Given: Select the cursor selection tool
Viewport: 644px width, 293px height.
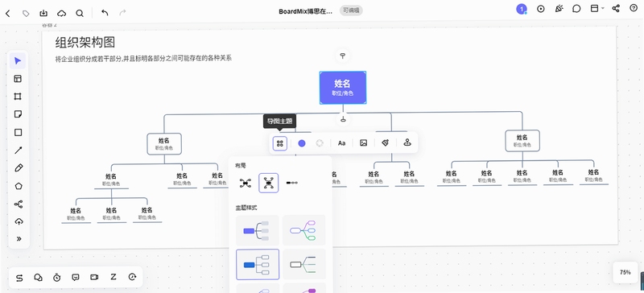Looking at the screenshot, I should coord(18,61).
